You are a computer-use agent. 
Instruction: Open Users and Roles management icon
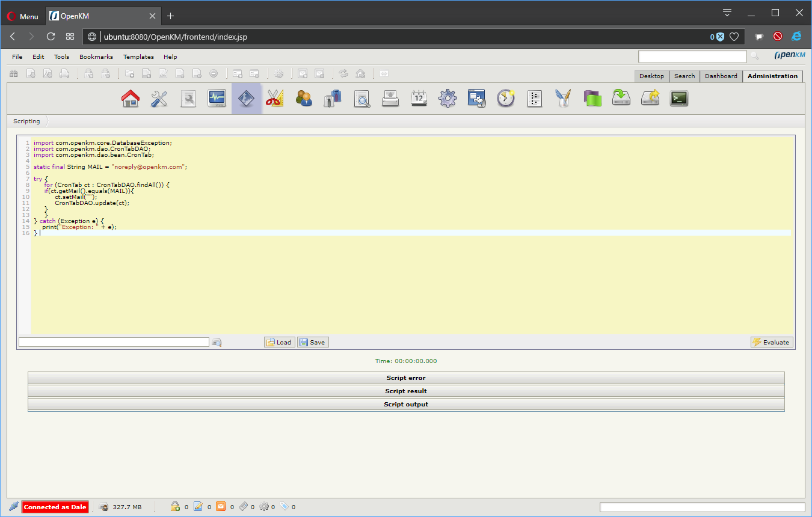304,98
